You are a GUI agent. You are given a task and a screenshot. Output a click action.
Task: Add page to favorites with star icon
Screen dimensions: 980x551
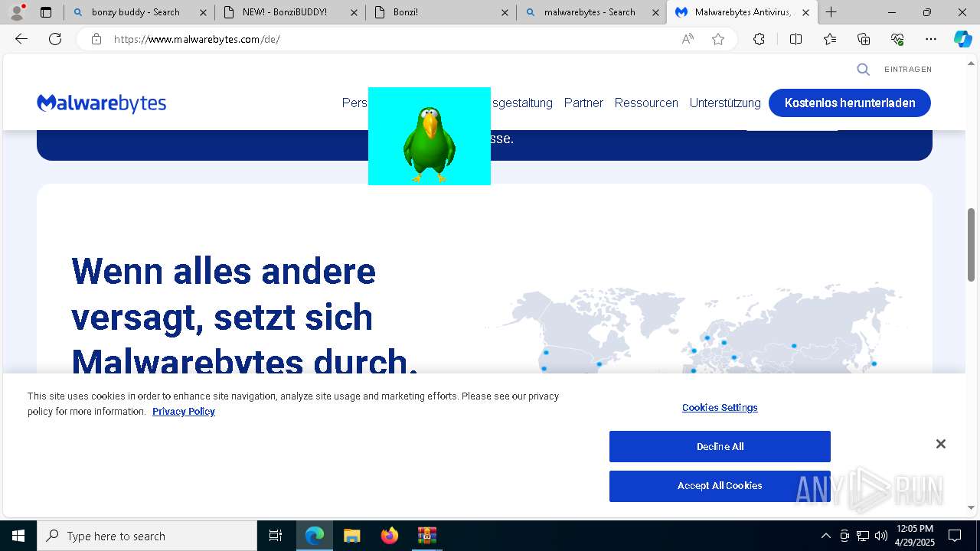click(718, 39)
